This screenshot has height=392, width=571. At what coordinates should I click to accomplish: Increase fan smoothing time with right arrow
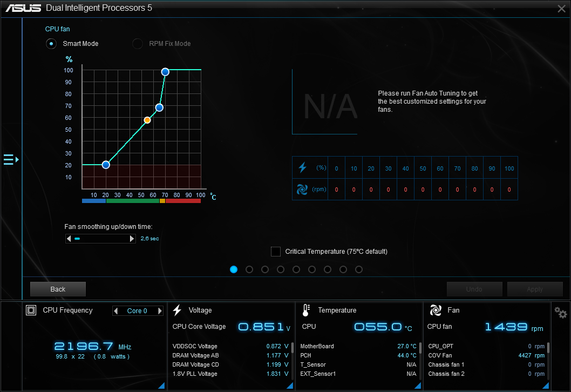[x=132, y=239]
